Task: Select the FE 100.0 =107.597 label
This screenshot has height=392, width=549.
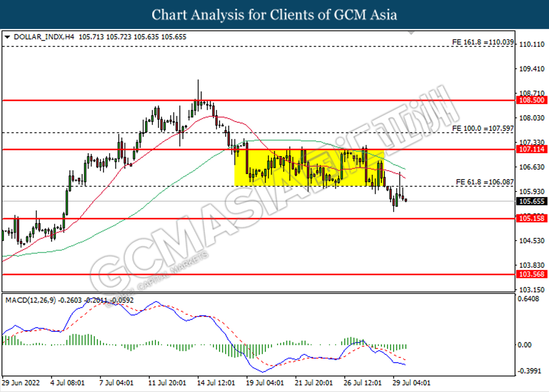Action: click(483, 128)
